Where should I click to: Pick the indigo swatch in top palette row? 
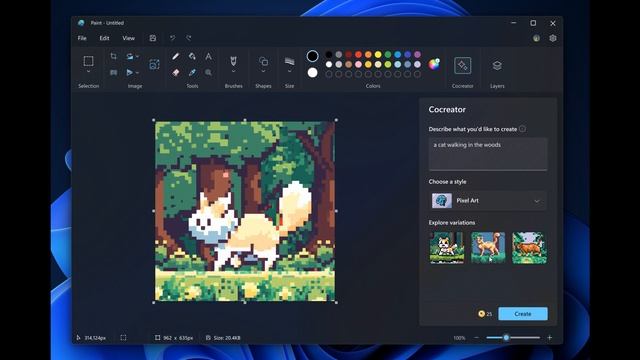point(407,54)
